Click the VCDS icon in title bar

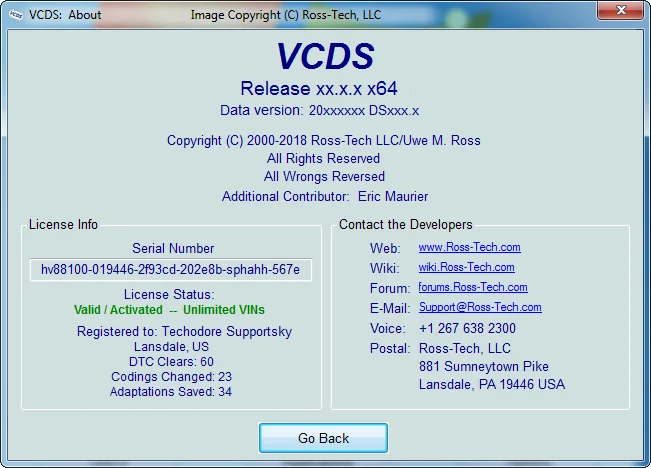tap(16, 15)
